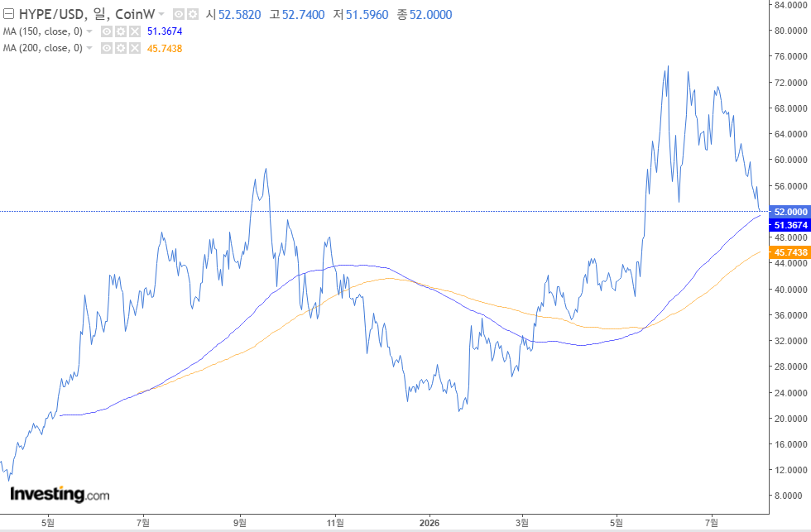
Task: Click the blue MA tag 51.3674 on axis
Action: click(x=789, y=225)
